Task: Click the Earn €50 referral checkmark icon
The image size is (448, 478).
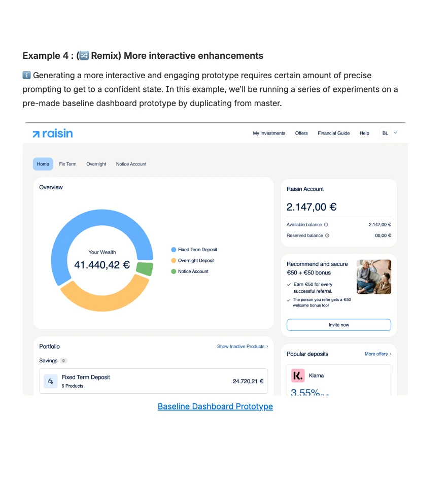Action: point(289,285)
